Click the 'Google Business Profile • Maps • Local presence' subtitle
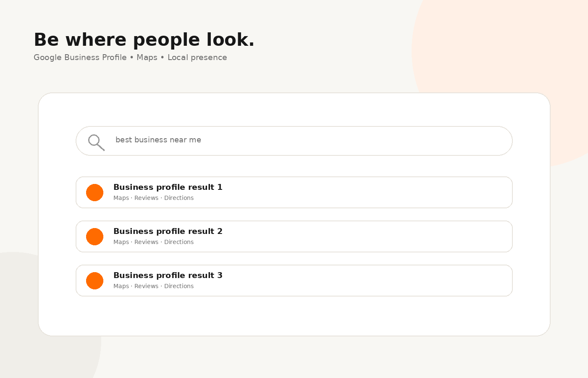The image size is (588, 378). click(x=130, y=58)
